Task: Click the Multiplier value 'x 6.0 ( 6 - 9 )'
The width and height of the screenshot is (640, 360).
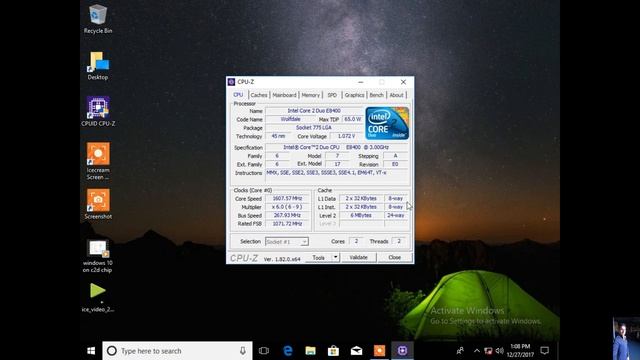Action: [x=287, y=207]
